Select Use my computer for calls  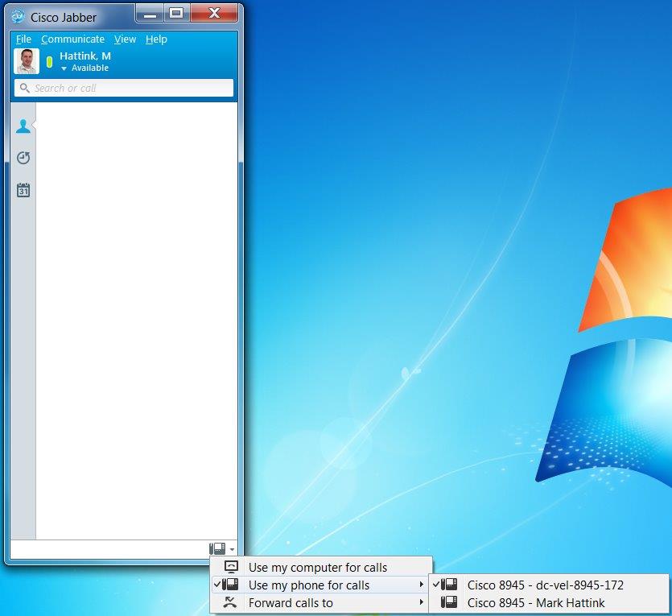tap(321, 567)
